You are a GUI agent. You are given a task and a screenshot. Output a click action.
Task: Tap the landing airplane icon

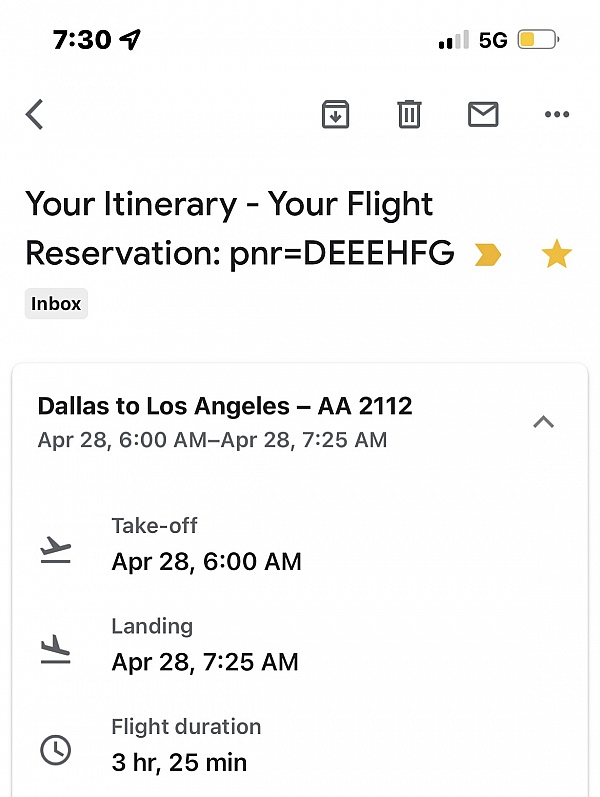pos(55,649)
